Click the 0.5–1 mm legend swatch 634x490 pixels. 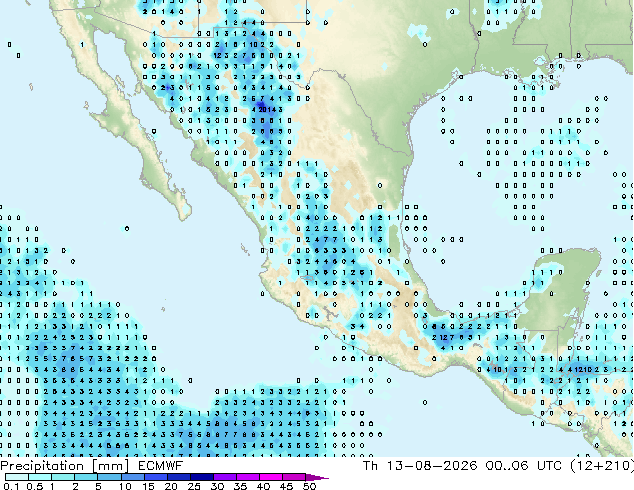[40, 477]
